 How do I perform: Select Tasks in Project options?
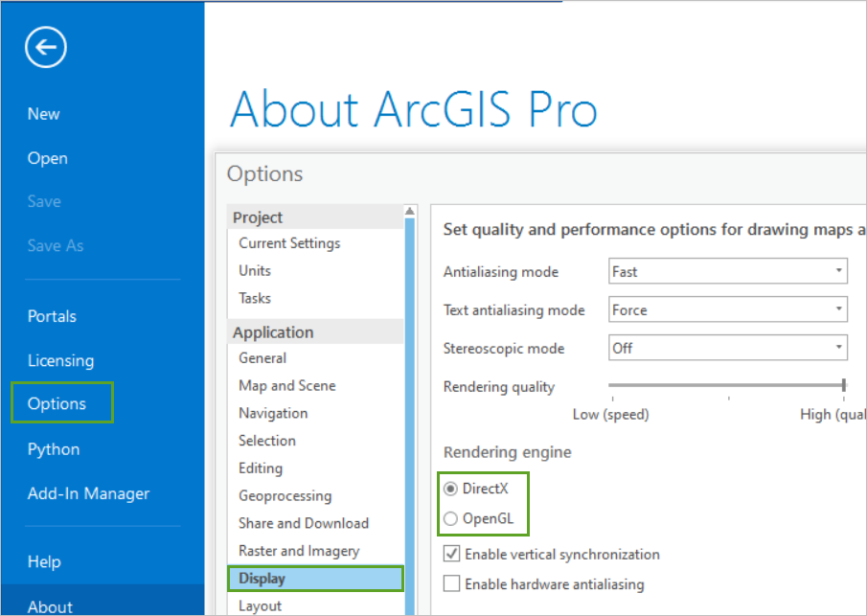(x=255, y=298)
